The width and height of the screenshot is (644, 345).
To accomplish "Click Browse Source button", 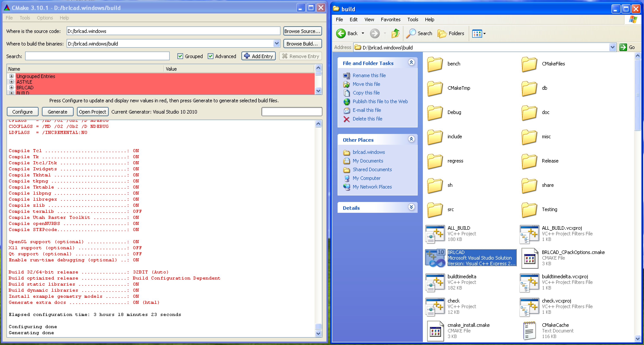I will click(x=302, y=31).
